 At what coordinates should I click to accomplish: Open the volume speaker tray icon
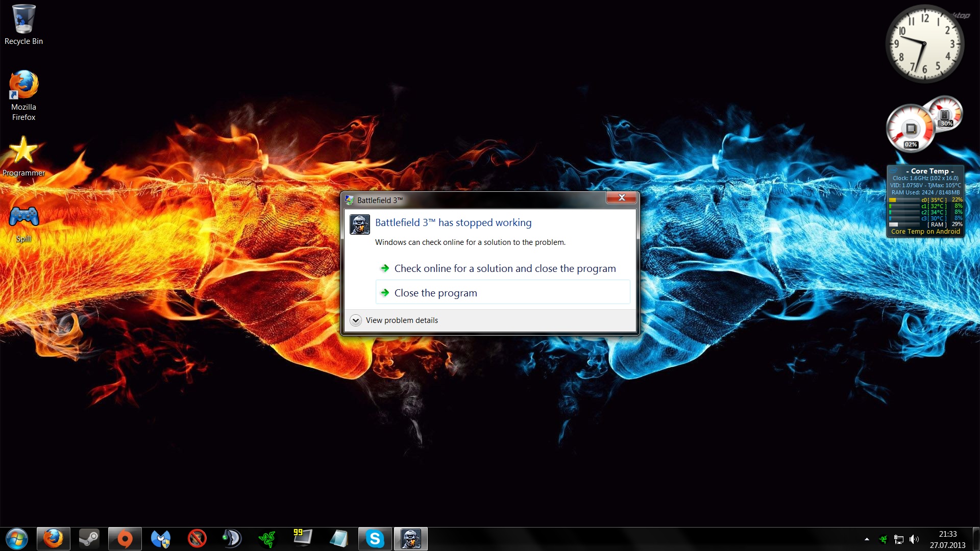pos(914,539)
